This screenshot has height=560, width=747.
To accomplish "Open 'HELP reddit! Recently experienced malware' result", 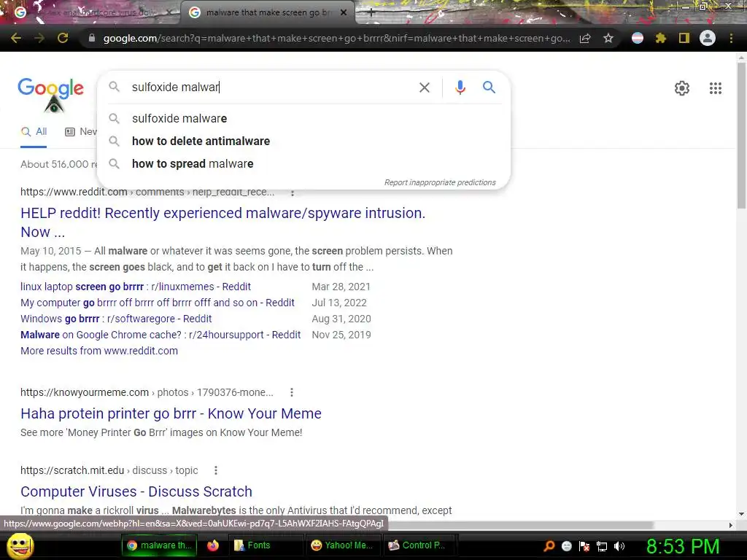I will pyautogui.click(x=222, y=222).
